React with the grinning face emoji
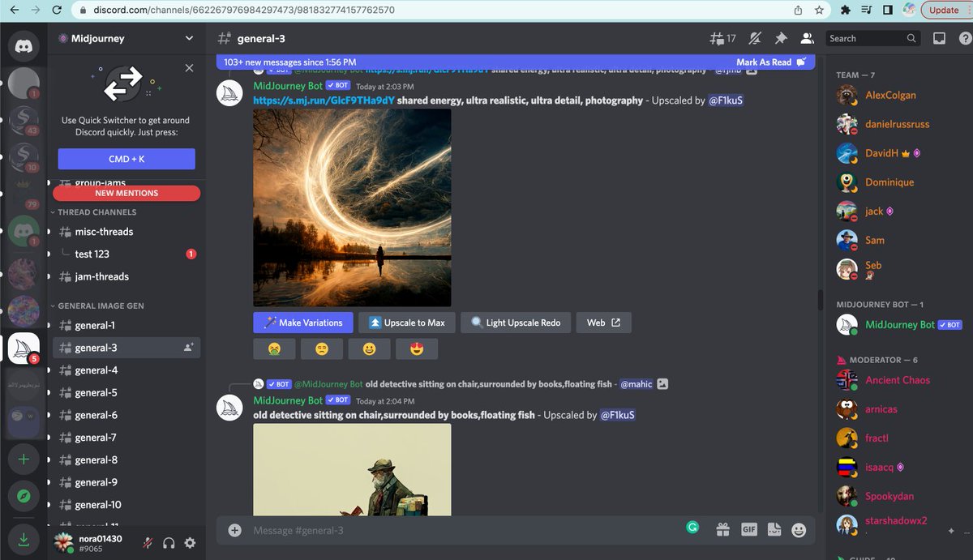 pos(369,348)
